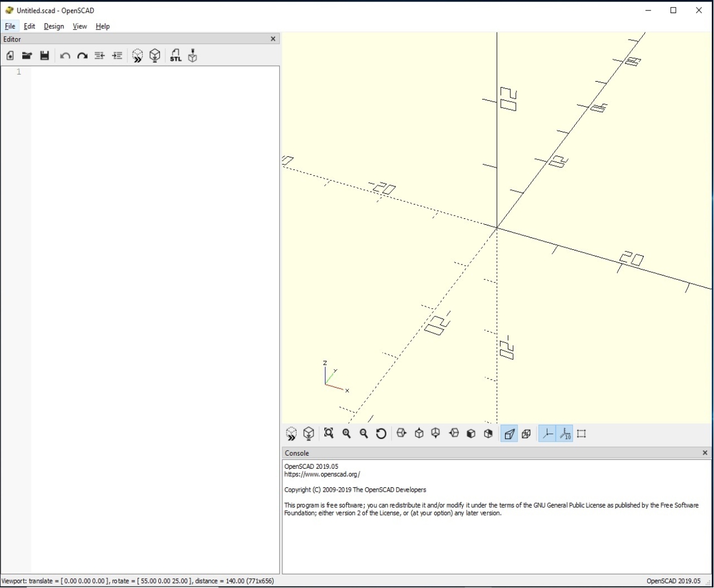Screen dimensions: 714x588
Task: Toggle the Show Axes button
Action: coord(547,434)
